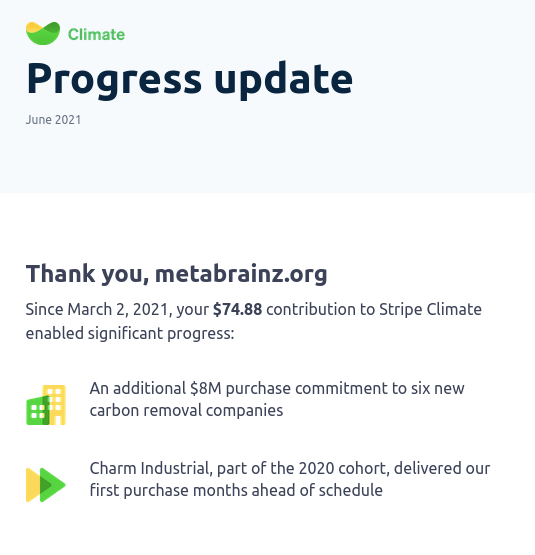Click the carbon removal companies line

pos(186,411)
